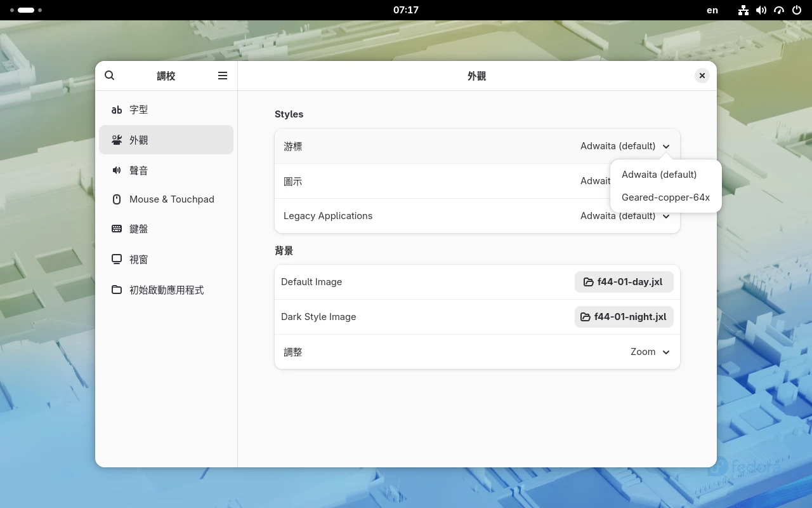The image size is (812, 508).
Task: Click the 背景 heading text
Action: [x=284, y=251]
